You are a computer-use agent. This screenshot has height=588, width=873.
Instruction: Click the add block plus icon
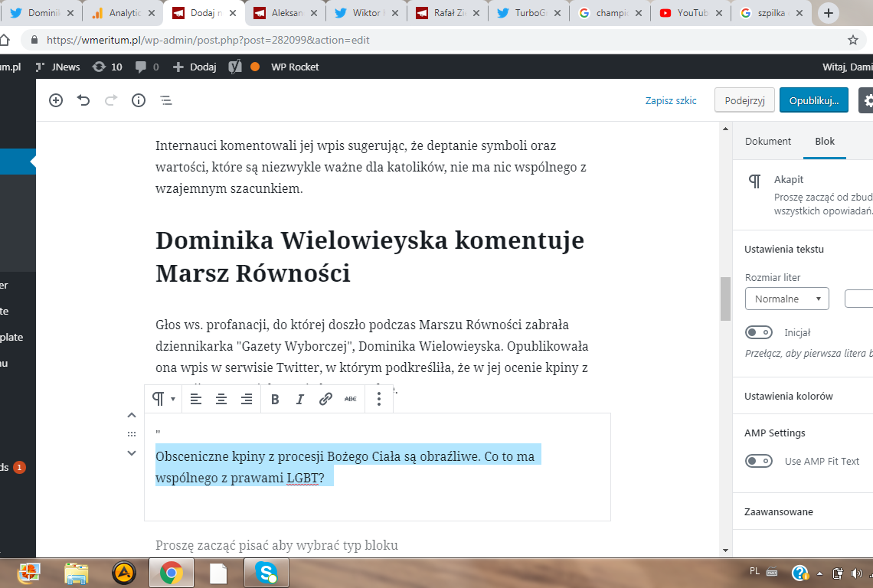tap(56, 100)
